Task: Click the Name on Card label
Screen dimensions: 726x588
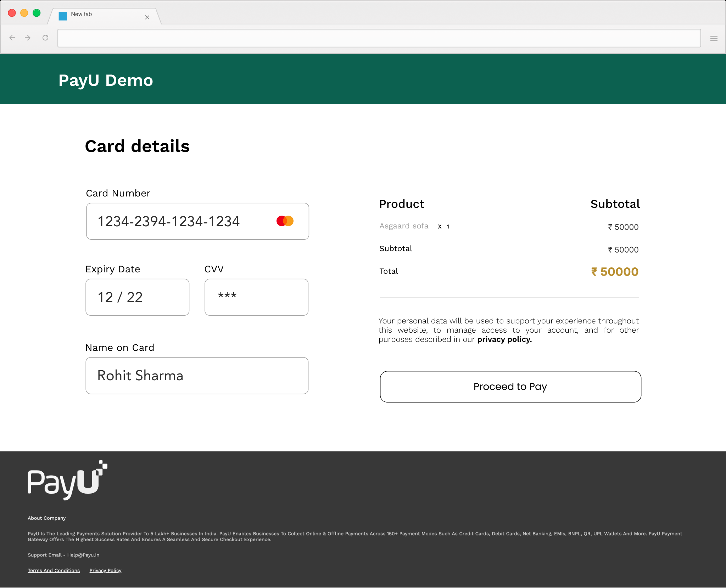Action: tap(120, 348)
